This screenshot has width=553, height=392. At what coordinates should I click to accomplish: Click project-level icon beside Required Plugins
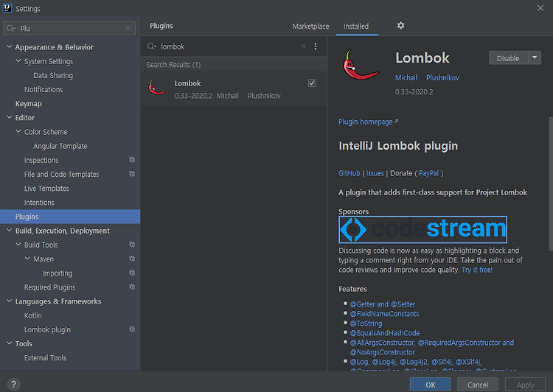pos(132,287)
